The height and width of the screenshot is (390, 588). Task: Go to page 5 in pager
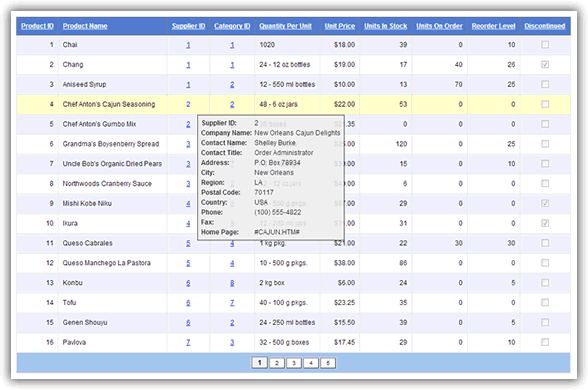328,363
